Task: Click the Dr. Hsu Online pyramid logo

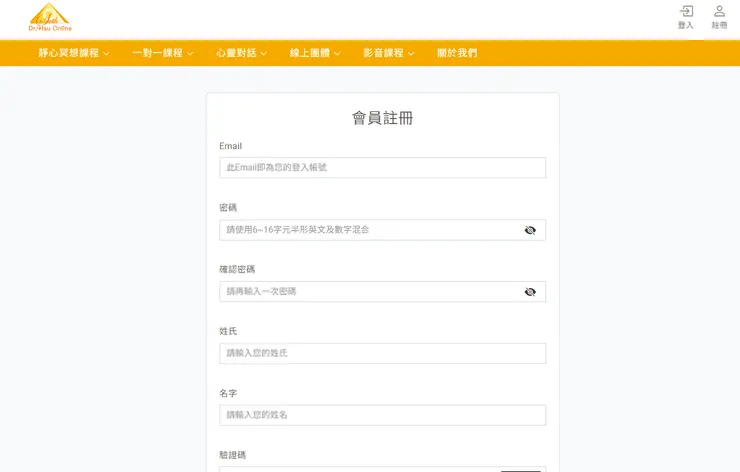Action: (x=50, y=17)
